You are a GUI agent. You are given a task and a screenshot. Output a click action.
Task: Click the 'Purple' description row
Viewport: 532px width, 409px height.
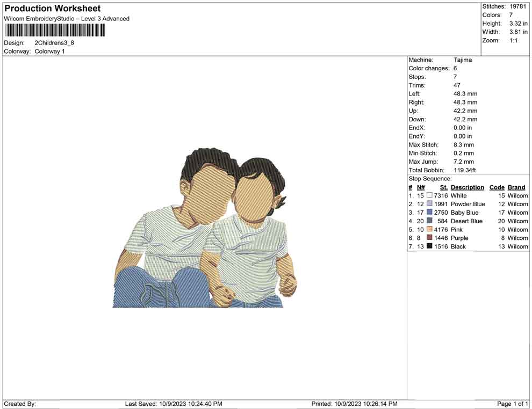click(x=459, y=238)
